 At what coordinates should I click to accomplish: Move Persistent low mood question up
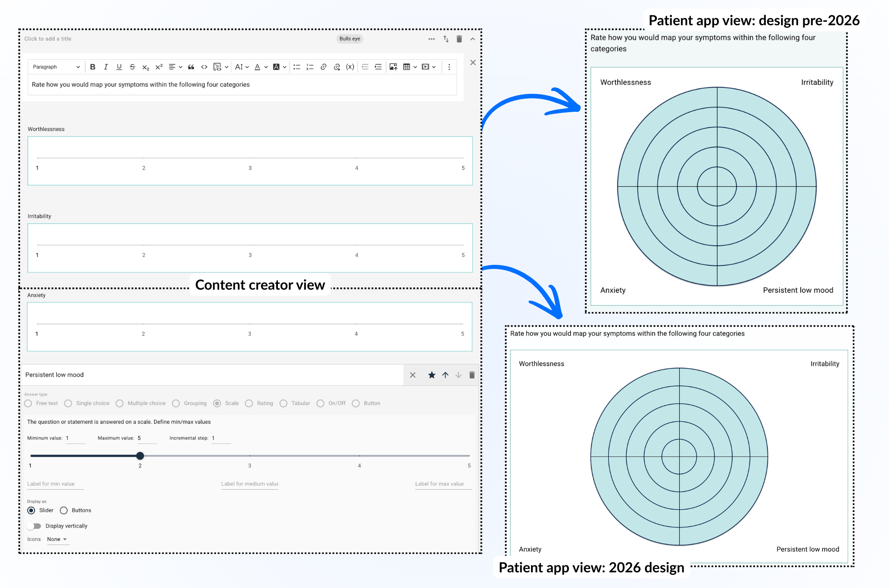pyautogui.click(x=445, y=375)
